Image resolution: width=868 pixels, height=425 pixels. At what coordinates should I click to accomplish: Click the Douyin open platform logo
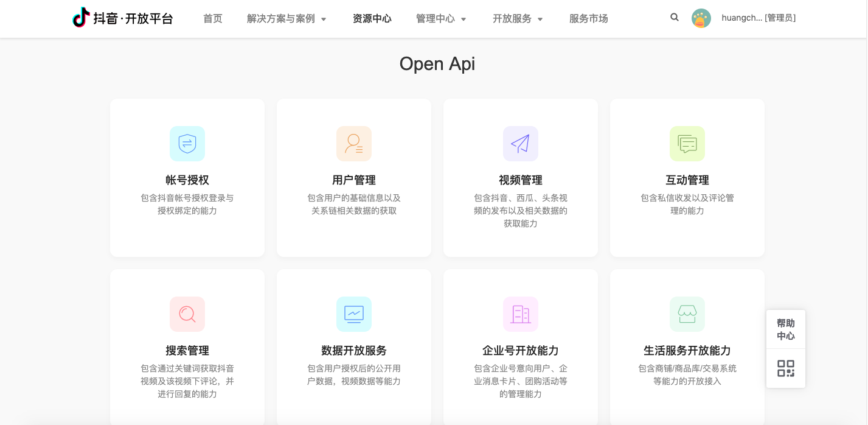[123, 18]
